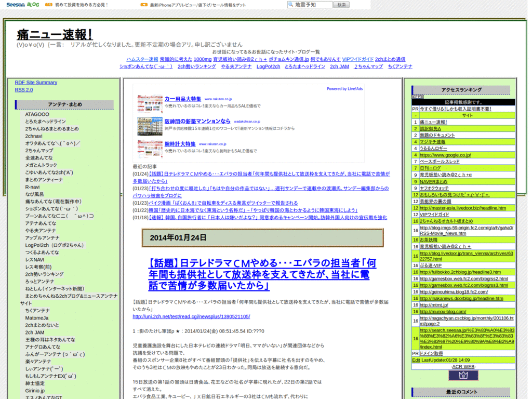Screen dimensions: 532x399
Task: Click Edit link in the access ranking footer
Action: [416, 360]
